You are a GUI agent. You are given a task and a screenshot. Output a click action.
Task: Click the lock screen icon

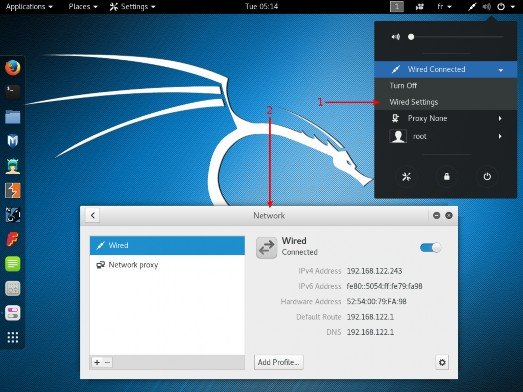[x=447, y=176]
